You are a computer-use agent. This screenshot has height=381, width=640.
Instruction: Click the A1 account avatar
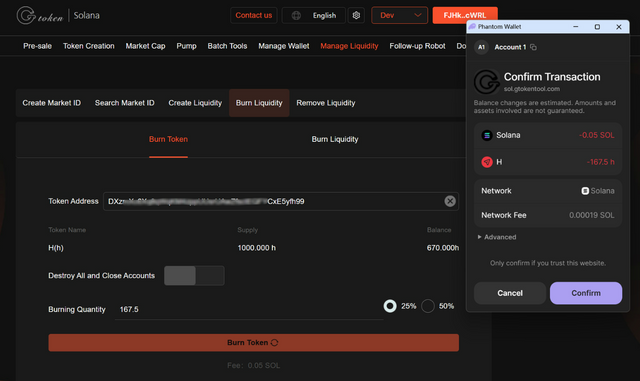click(482, 47)
